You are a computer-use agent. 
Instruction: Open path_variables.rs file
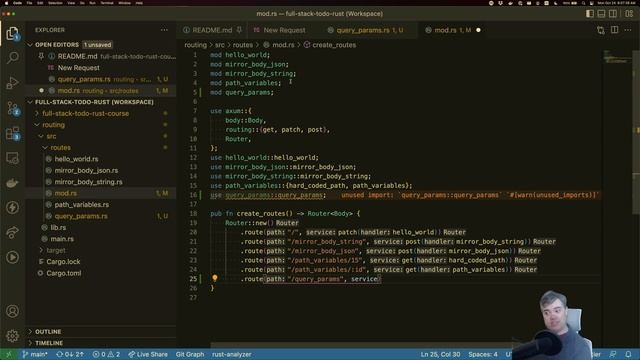(x=82, y=205)
